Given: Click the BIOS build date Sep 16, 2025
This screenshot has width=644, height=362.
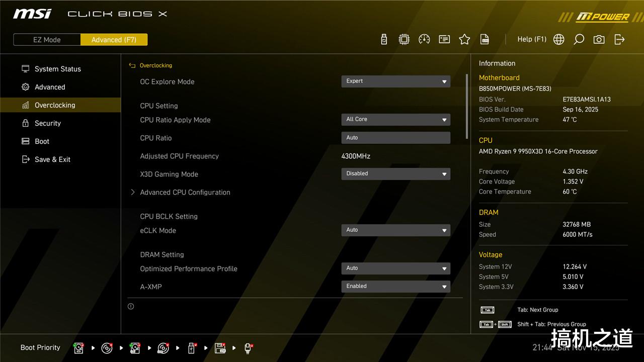Looking at the screenshot, I should (x=581, y=110).
